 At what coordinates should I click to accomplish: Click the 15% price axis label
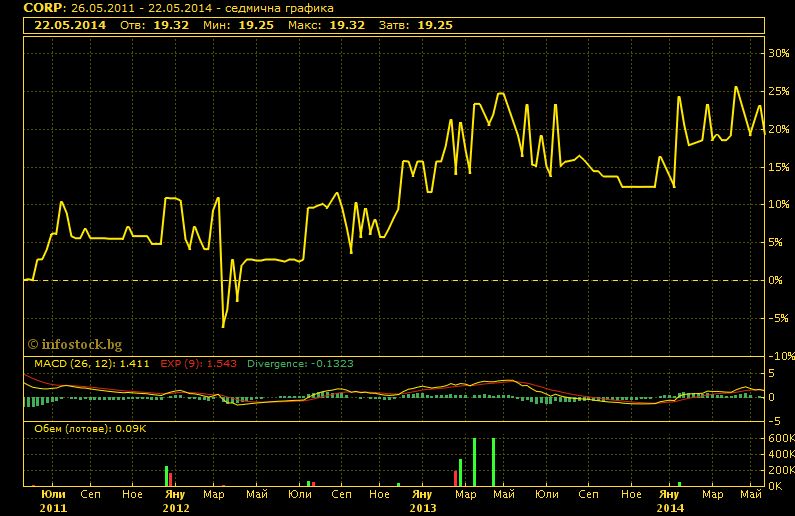click(779, 167)
